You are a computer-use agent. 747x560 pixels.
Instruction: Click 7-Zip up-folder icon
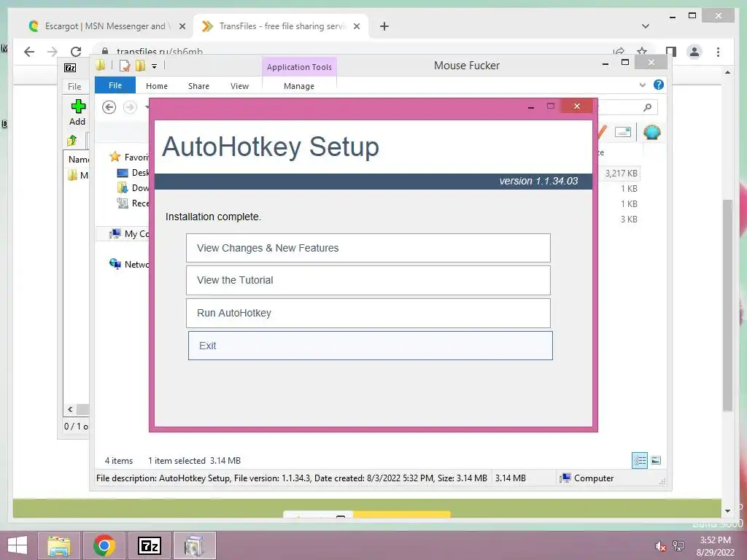72,140
